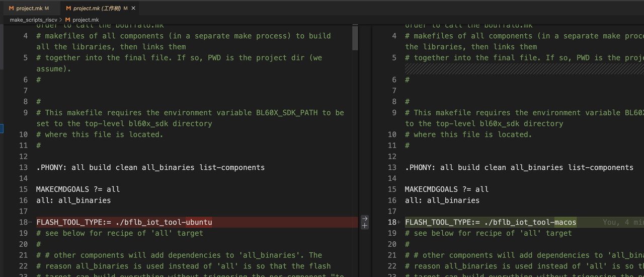Click the stage change plus icon
The height and width of the screenshot is (277, 644).
point(365,226)
